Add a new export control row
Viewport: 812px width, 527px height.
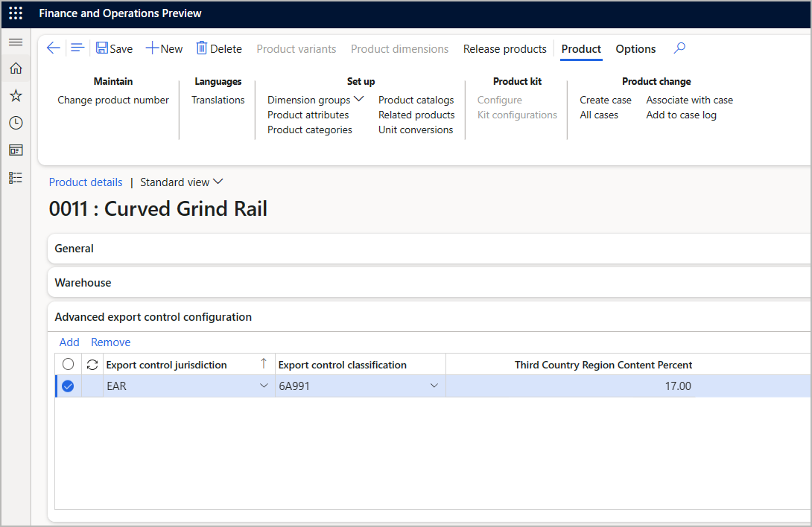pyautogui.click(x=69, y=342)
